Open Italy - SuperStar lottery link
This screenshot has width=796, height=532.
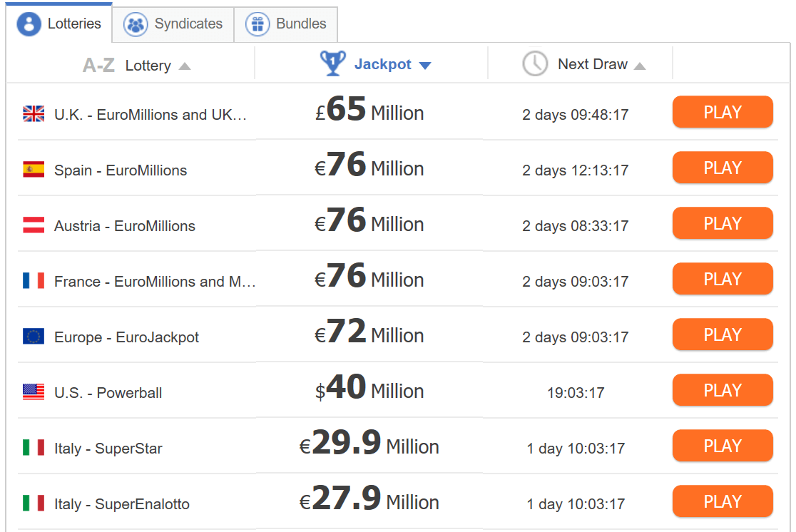click(x=108, y=449)
